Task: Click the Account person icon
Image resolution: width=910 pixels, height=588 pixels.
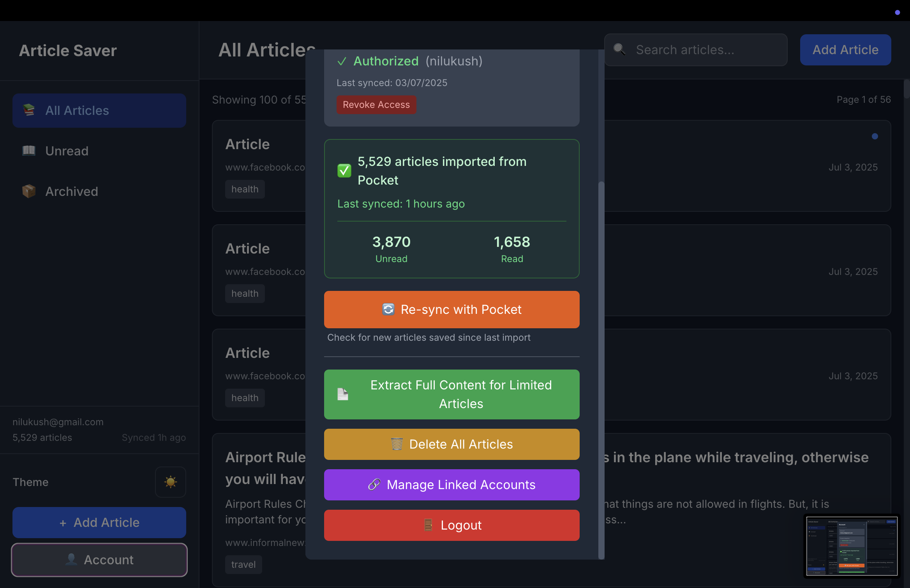Action: pyautogui.click(x=71, y=559)
